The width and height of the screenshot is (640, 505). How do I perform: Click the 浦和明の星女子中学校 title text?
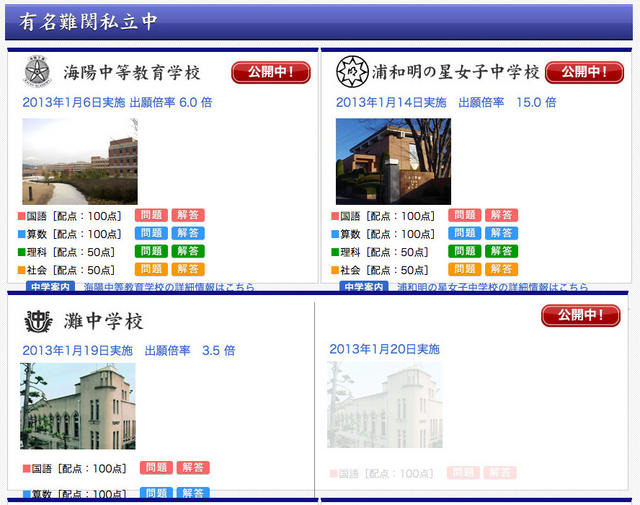pos(456,72)
